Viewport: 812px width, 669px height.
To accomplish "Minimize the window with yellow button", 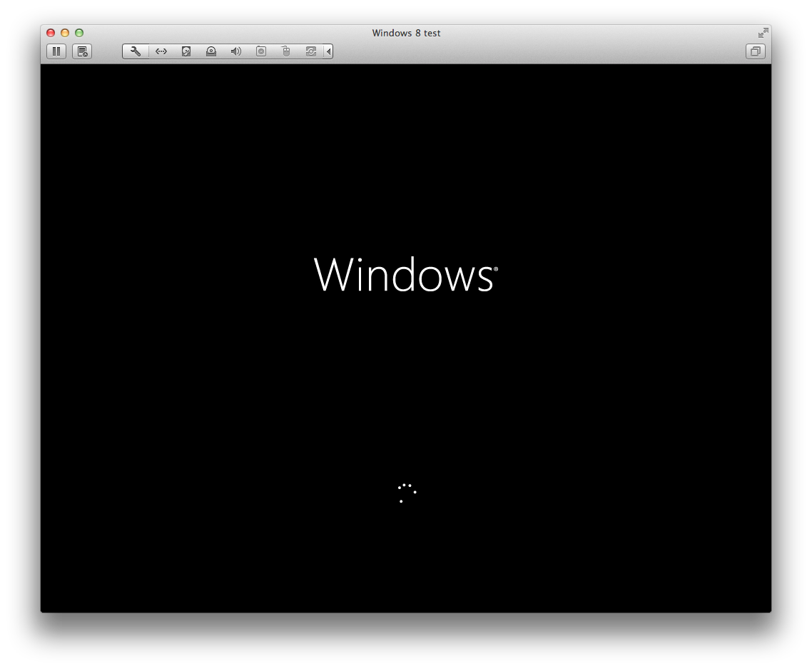I will point(65,33).
